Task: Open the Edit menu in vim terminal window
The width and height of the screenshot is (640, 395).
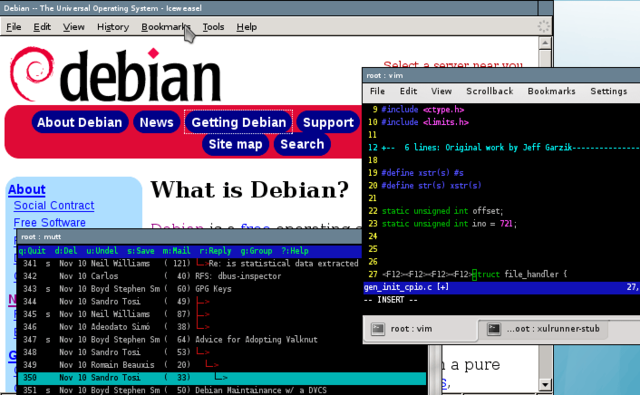Action: (408, 91)
